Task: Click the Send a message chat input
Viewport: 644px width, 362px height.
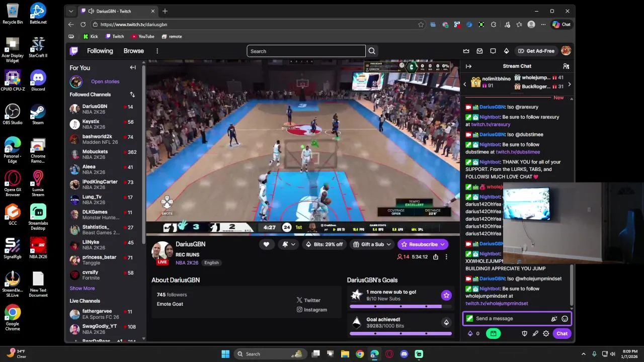Action: click(517, 318)
